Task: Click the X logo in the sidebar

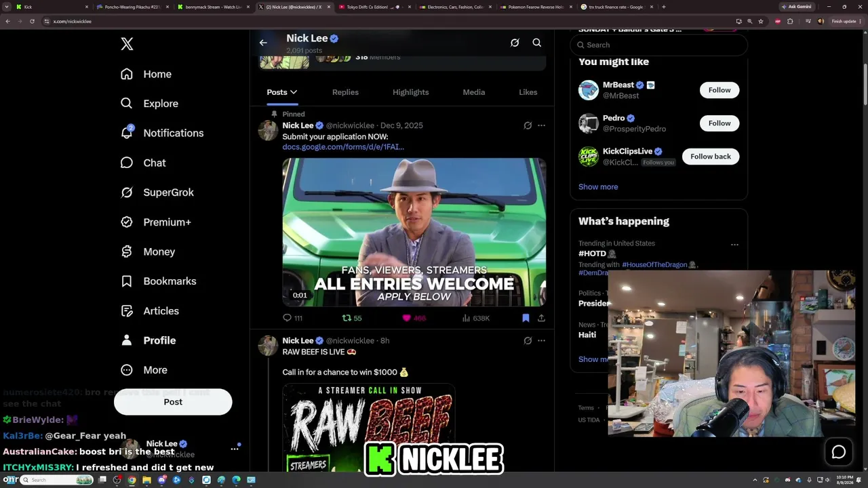Action: coord(127,44)
